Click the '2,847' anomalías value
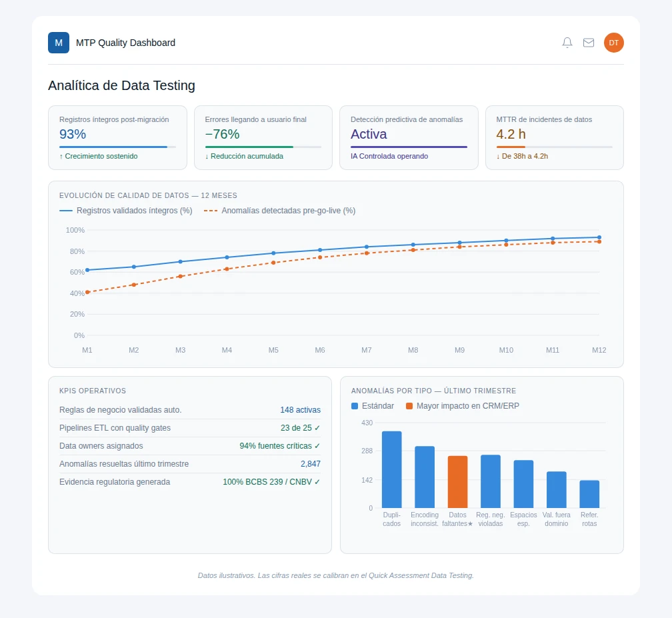This screenshot has height=618, width=672. coord(311,464)
